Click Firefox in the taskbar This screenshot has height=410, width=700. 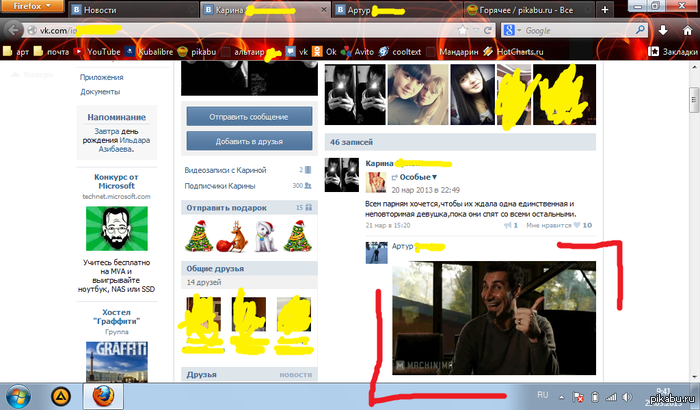point(103,396)
